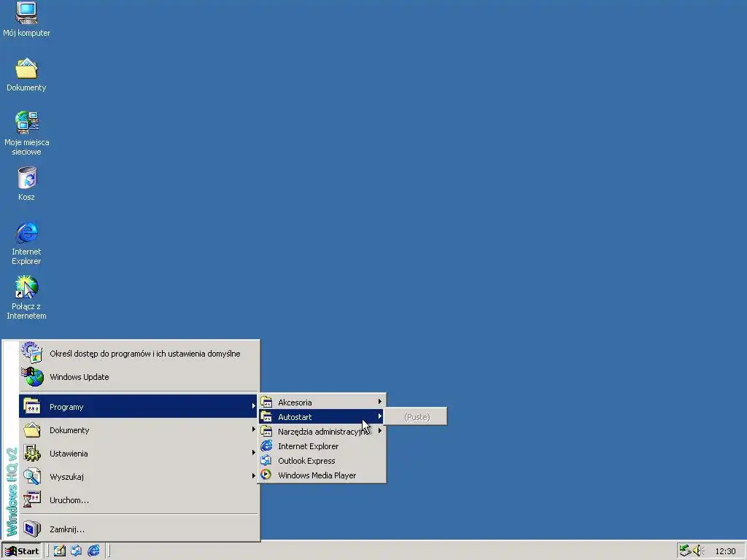Screen dimensions: 747x560
Task: Expand the Wyszukaj submenu arrow
Action: pos(253,475)
